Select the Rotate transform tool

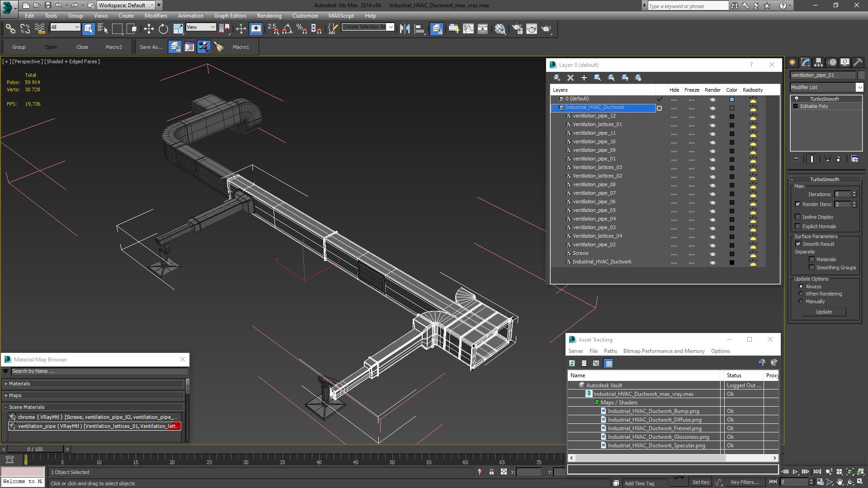[x=163, y=29]
